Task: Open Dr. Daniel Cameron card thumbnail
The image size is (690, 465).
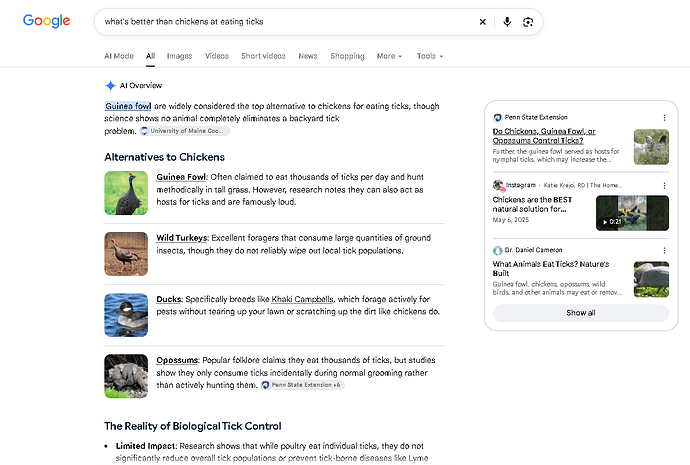Action: tap(651, 279)
